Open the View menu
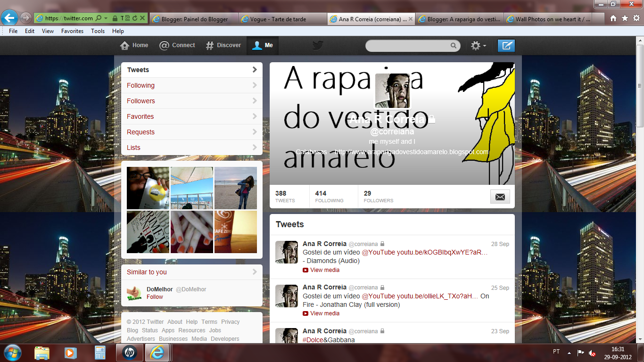644x362 pixels. tap(48, 31)
